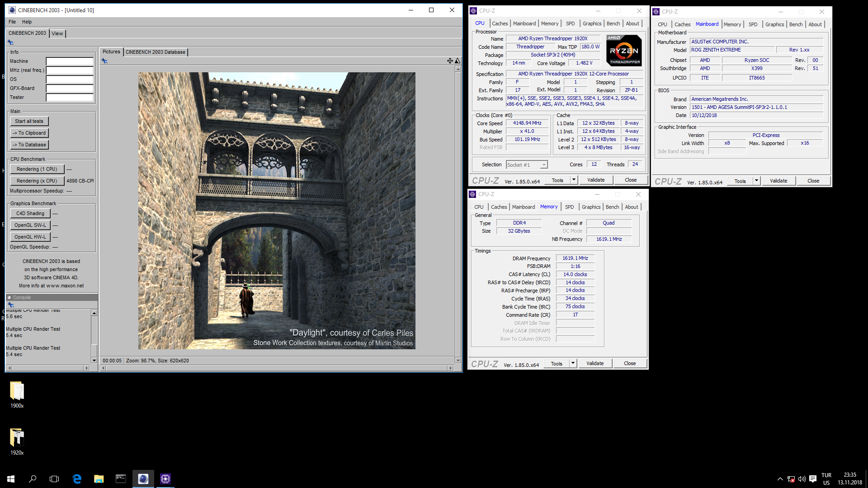Open About tab in the CPU window of CPU-Z
The width and height of the screenshot is (868, 488).
[x=632, y=23]
